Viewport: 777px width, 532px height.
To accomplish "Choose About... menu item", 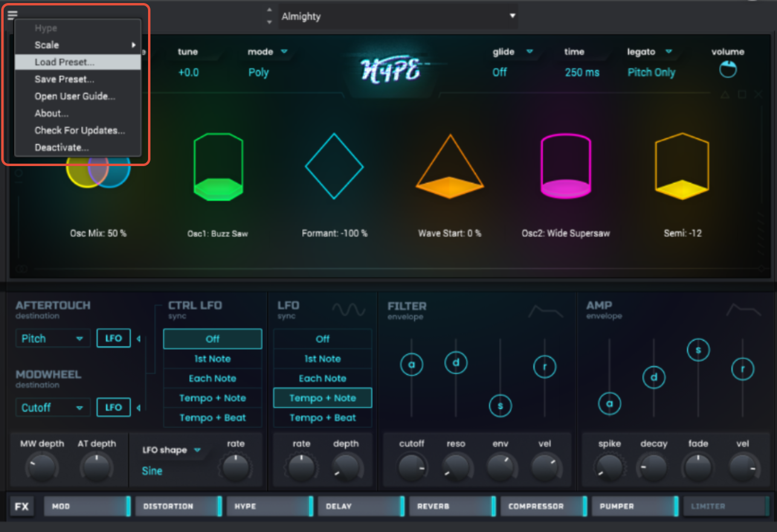I will tap(78, 113).
